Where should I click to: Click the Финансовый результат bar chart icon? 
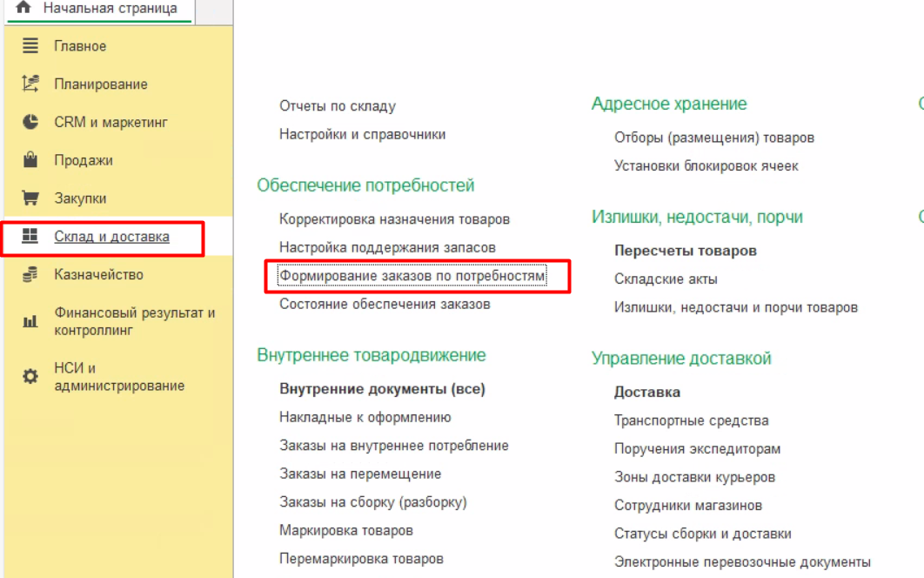pyautogui.click(x=30, y=321)
